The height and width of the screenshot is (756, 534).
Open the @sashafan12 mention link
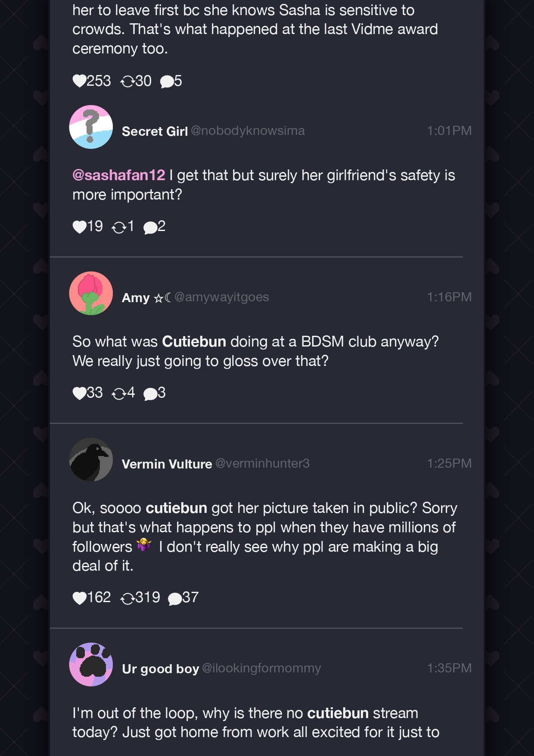[x=119, y=175]
